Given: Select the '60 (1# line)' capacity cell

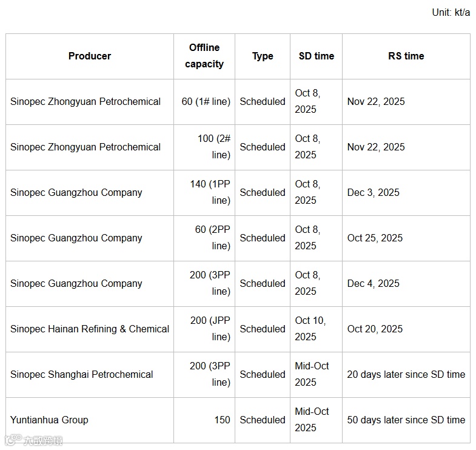Looking at the screenshot, I should click(206, 101).
